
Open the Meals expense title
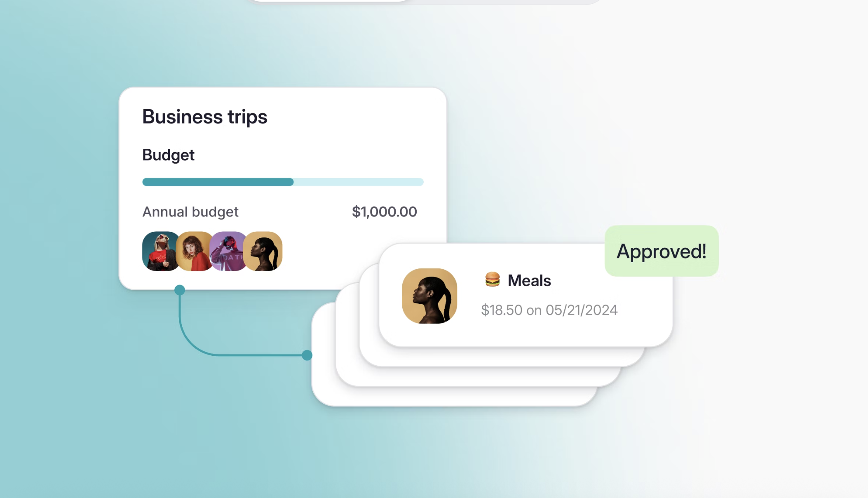[x=529, y=280]
